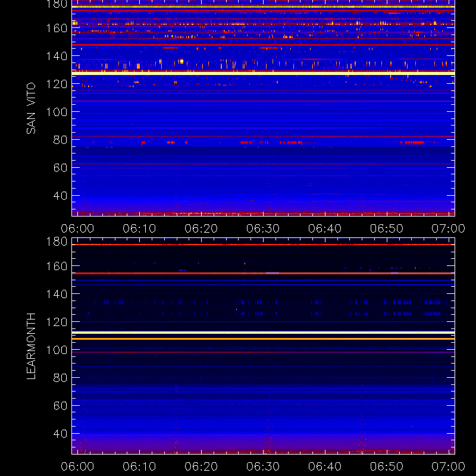This screenshot has width=476, height=476.
Task: Click 06:20 time label under Learmonth plot
Action: (201, 466)
